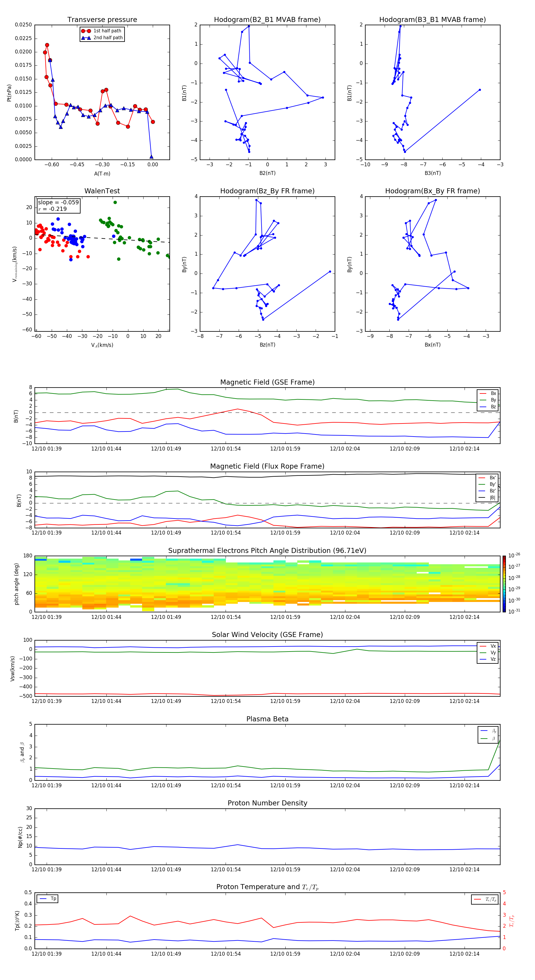Click the 'WalenTest' plot title

point(102,191)
